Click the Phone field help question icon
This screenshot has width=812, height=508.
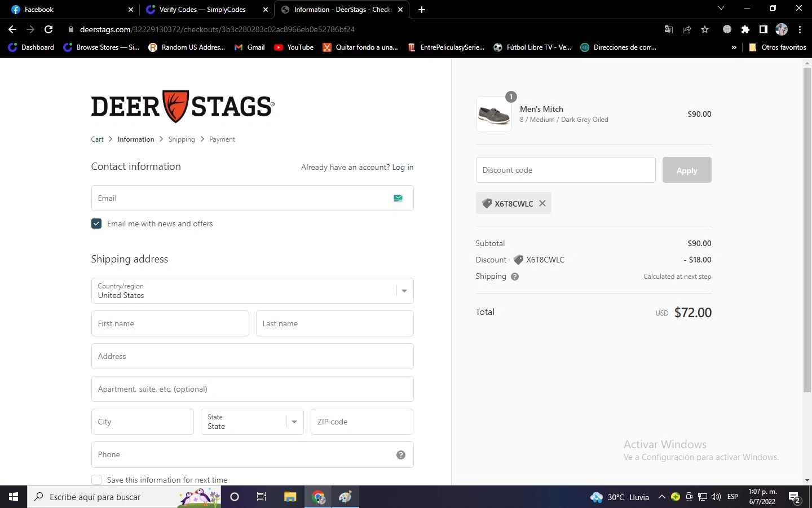pos(401,455)
